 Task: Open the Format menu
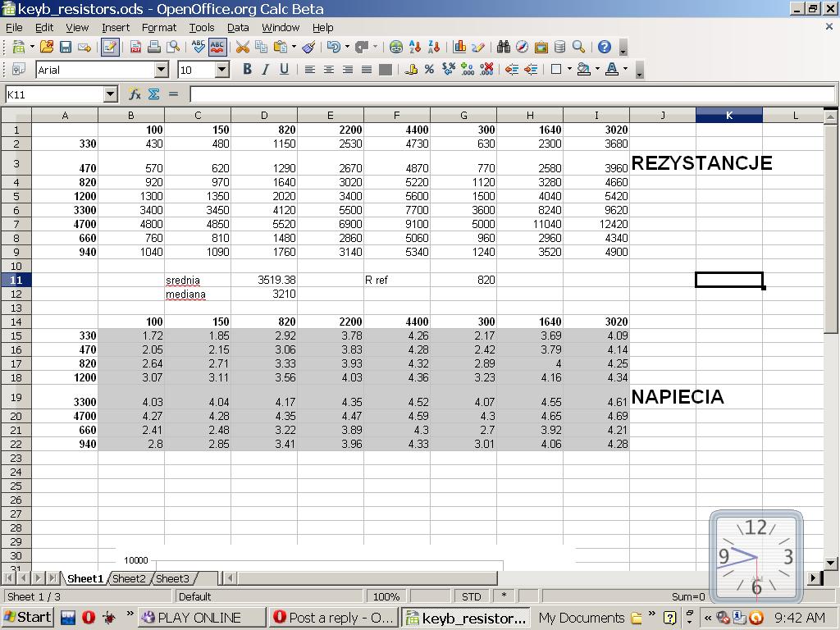pyautogui.click(x=159, y=27)
